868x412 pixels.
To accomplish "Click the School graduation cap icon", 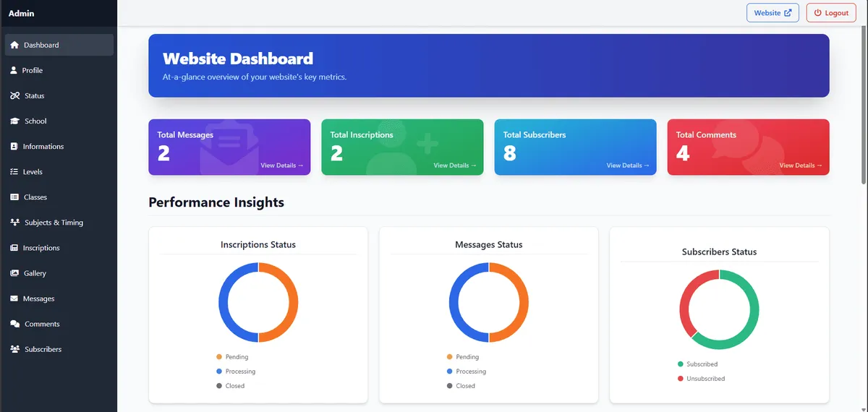I will (x=14, y=121).
